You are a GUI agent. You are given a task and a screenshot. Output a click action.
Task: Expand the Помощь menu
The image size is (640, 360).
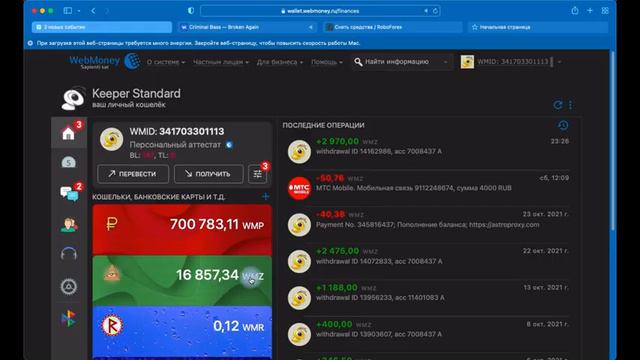click(327, 62)
